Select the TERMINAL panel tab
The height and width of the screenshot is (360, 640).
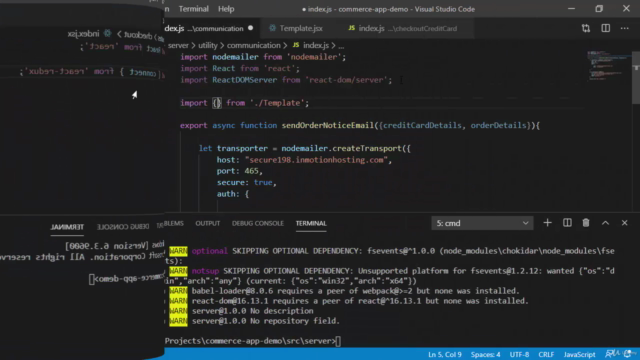(311, 223)
